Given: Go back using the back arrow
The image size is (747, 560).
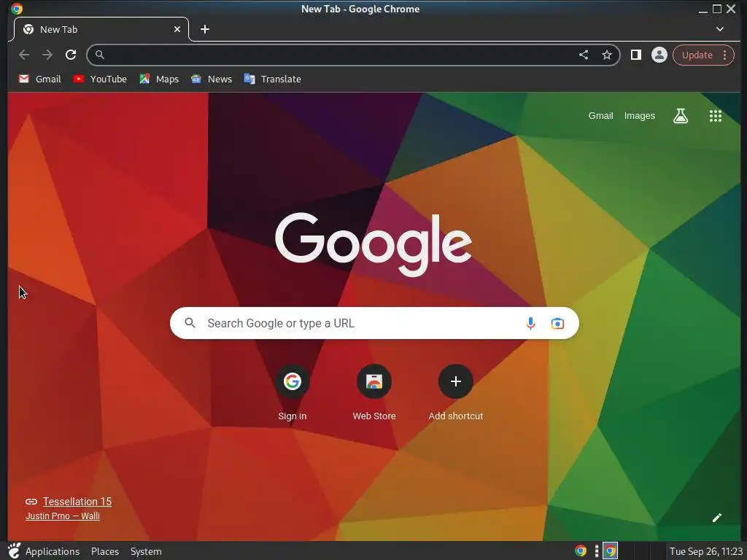Looking at the screenshot, I should tap(24, 55).
